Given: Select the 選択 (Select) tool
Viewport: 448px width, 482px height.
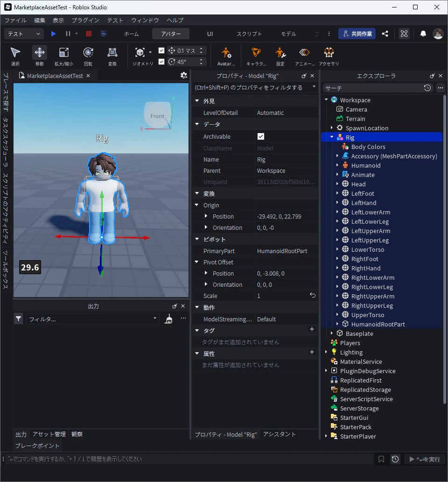Looking at the screenshot, I should coord(15,56).
